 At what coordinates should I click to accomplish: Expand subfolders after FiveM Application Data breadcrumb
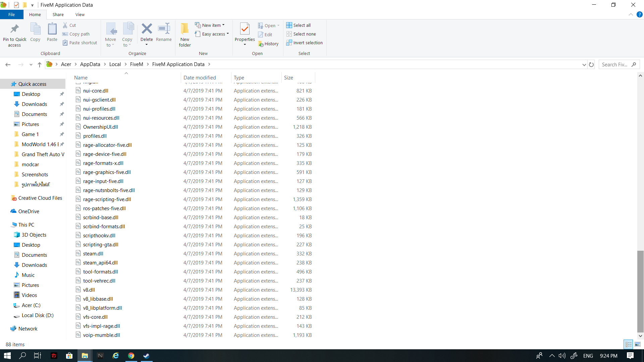(x=209, y=64)
